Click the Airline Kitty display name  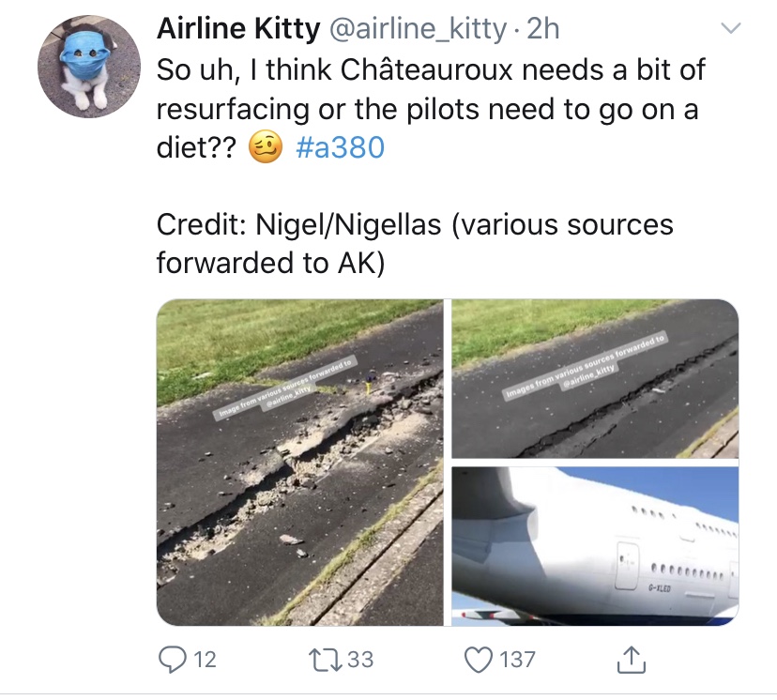click(x=237, y=30)
